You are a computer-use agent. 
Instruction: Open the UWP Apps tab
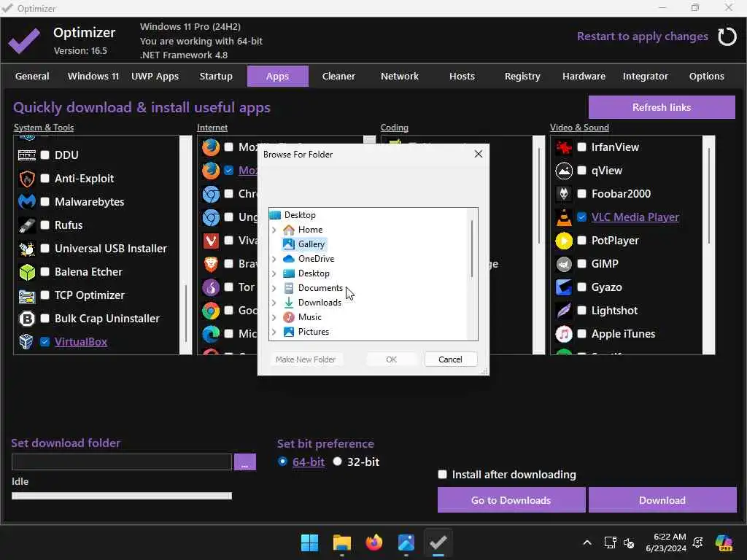[x=155, y=76]
